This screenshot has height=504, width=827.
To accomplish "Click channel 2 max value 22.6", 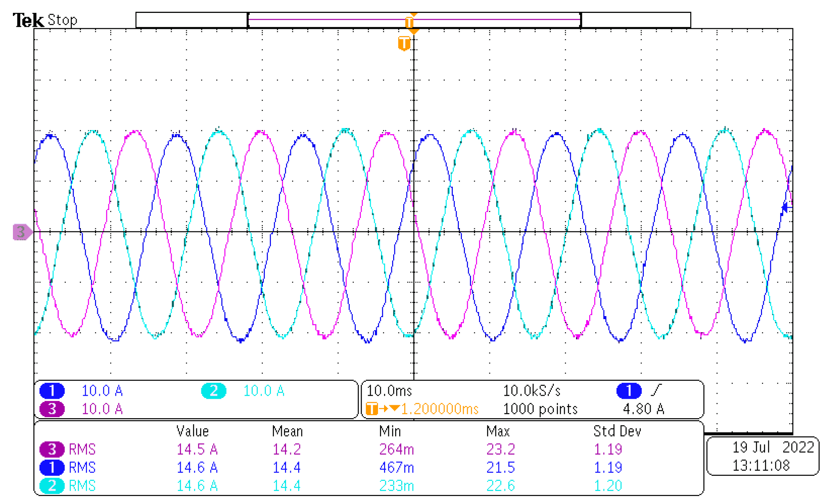I will point(501,486).
